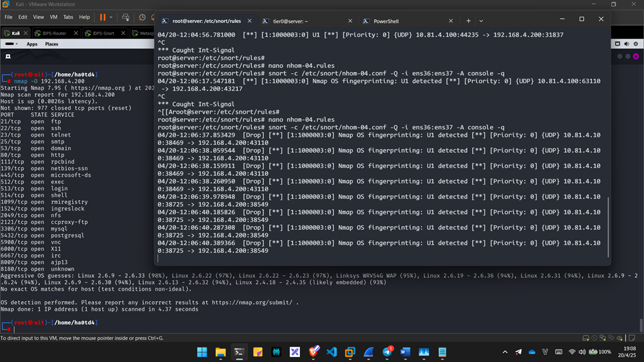644x362 pixels.
Task: Open the Apps menu in Kali panel
Action: click(x=31, y=44)
